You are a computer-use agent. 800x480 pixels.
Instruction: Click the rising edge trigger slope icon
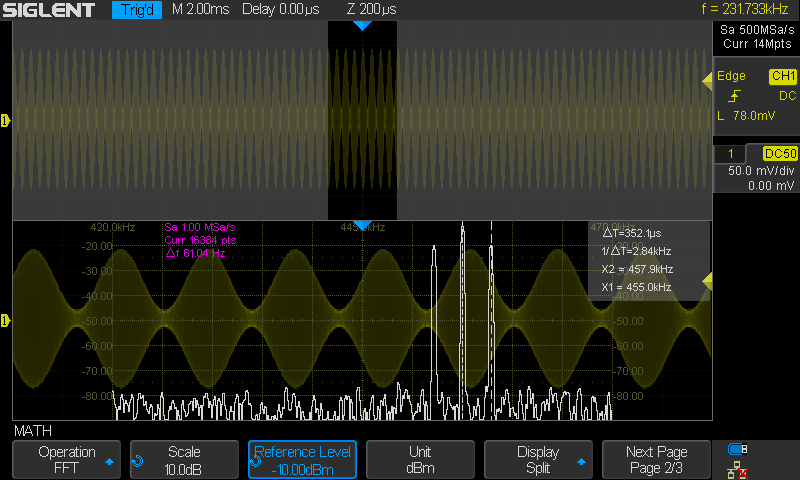click(x=735, y=96)
